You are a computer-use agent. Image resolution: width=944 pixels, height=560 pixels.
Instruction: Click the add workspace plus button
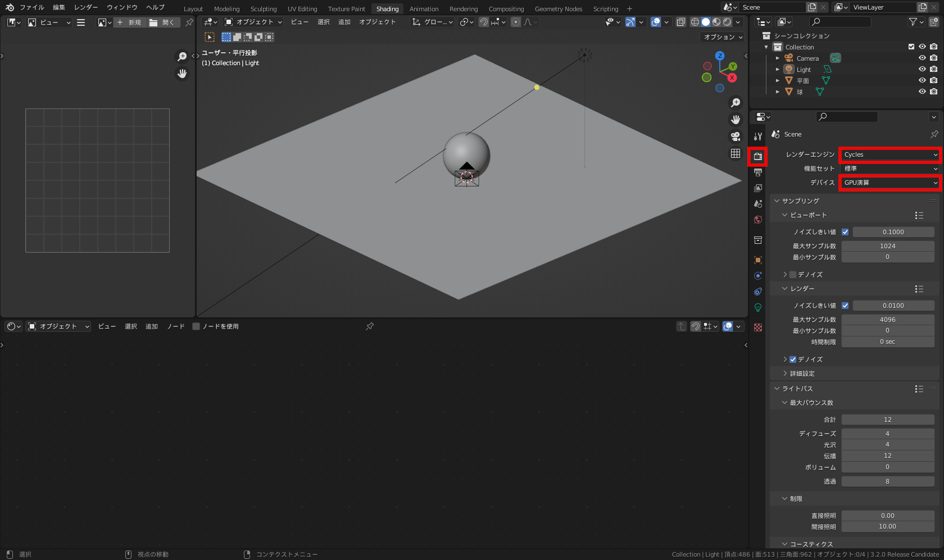click(x=629, y=9)
